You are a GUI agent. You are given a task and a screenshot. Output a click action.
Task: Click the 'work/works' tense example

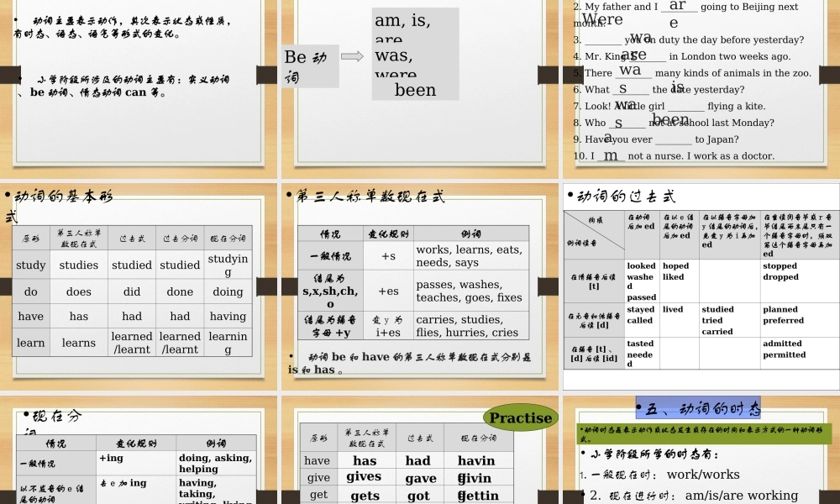[x=703, y=474]
